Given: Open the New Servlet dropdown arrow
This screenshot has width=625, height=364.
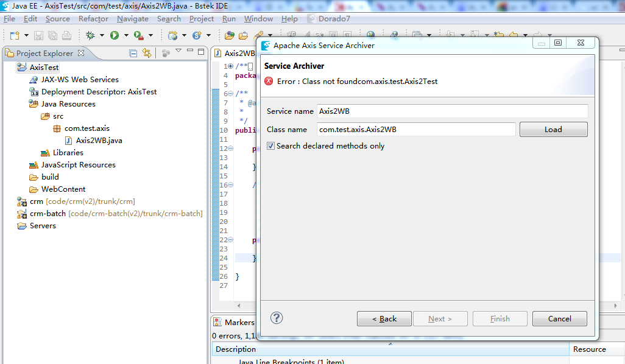Looking at the screenshot, I should pos(208,35).
